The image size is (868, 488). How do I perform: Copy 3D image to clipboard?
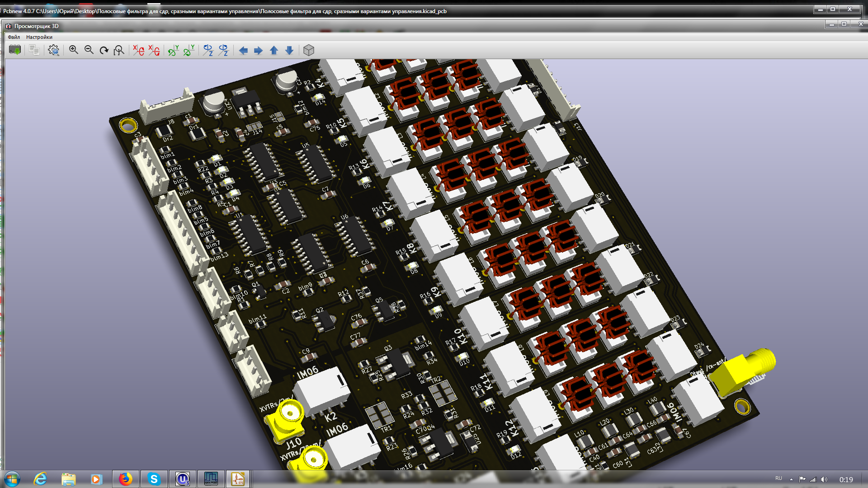[34, 50]
